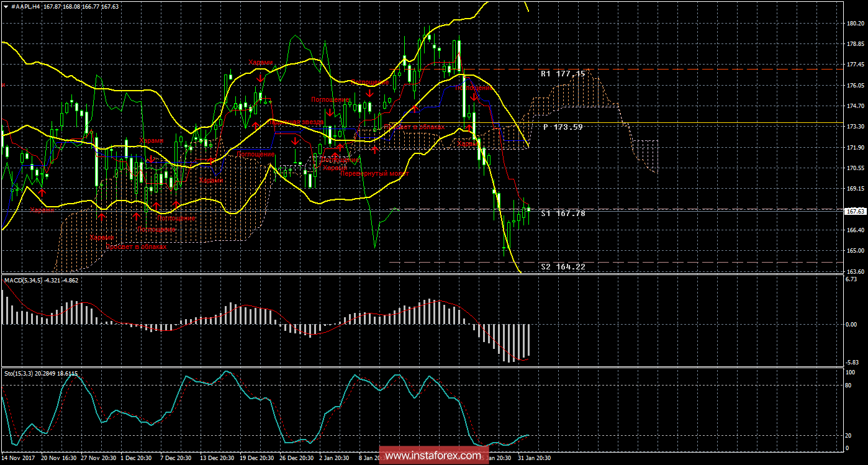The image size is (868, 465).
Task: Click the red down arrow below Падающая звезда
Action: click(x=296, y=142)
